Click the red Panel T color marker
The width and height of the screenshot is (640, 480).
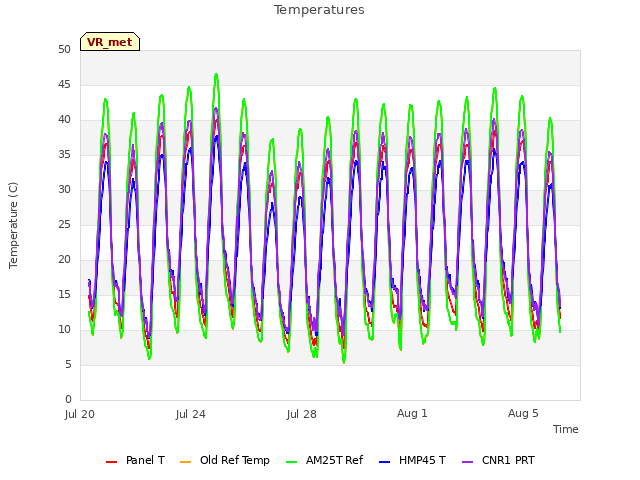click(111, 462)
